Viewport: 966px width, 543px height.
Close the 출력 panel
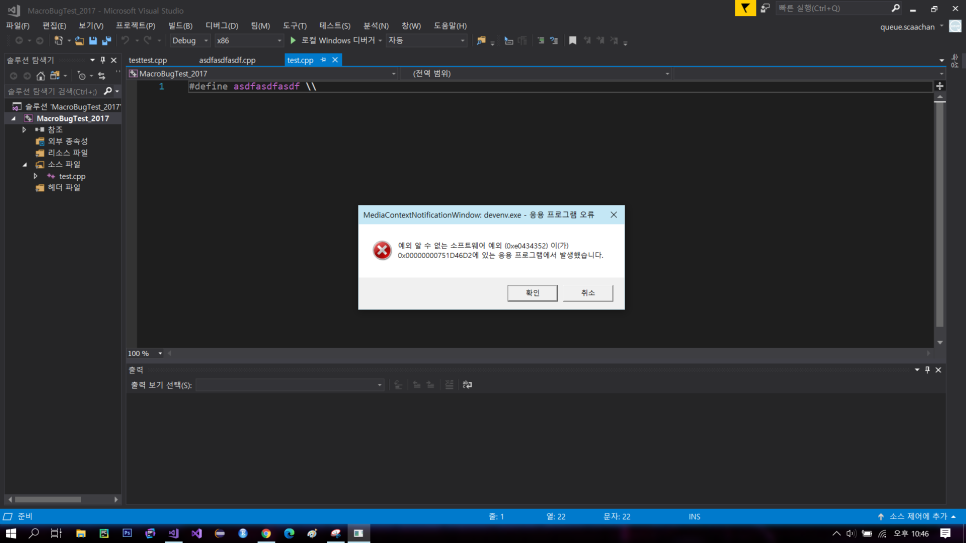(x=938, y=370)
